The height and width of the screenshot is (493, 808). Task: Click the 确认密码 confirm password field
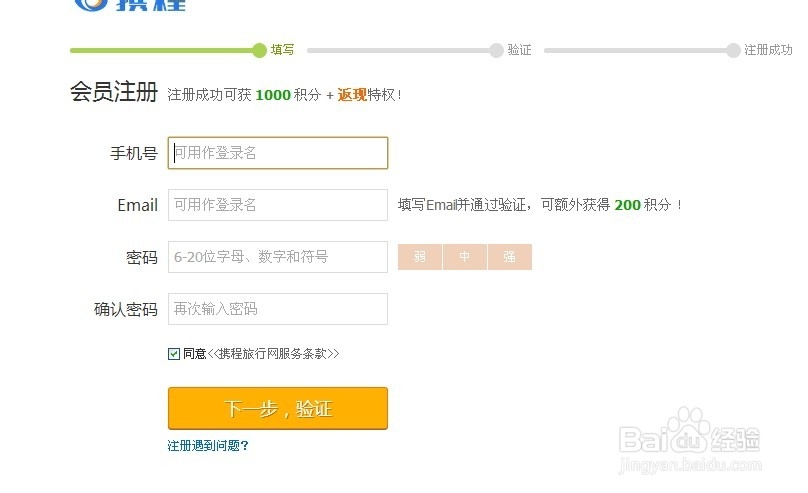point(278,309)
